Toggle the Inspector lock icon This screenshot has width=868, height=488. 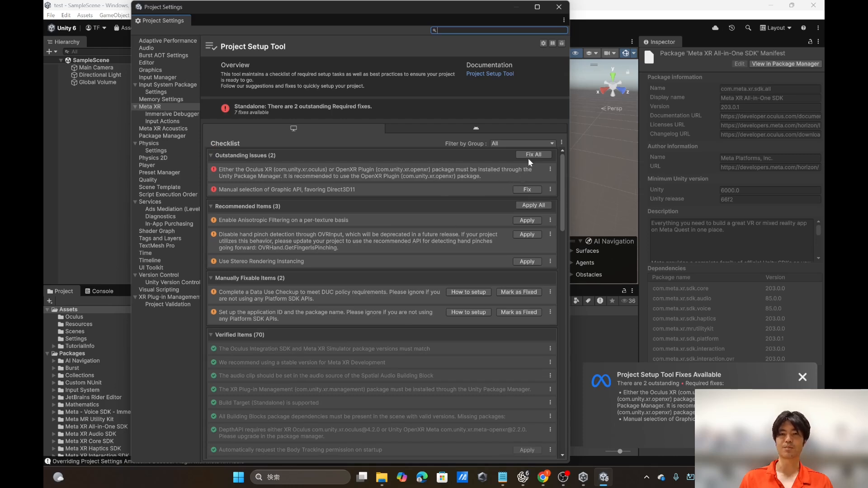pos(810,42)
